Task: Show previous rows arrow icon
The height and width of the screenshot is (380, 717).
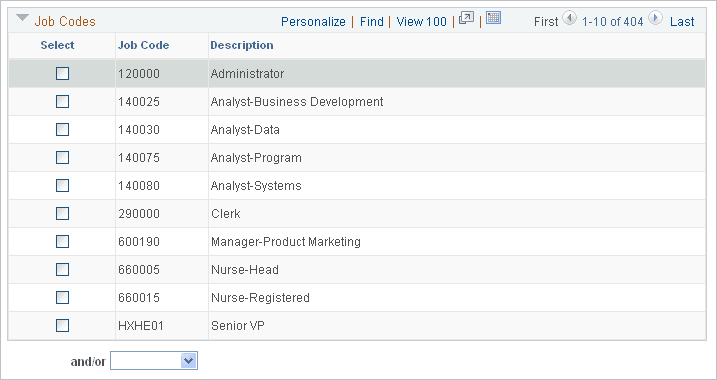Action: (x=569, y=18)
